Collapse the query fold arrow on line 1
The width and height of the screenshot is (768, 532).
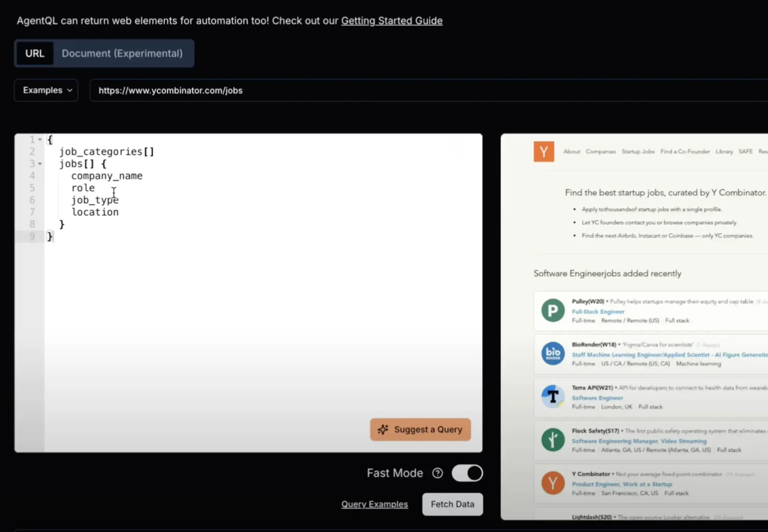(40, 140)
